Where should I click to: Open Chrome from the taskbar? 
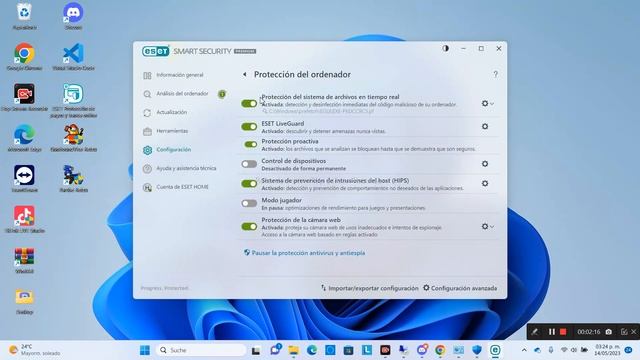pyautogui.click(x=440, y=350)
